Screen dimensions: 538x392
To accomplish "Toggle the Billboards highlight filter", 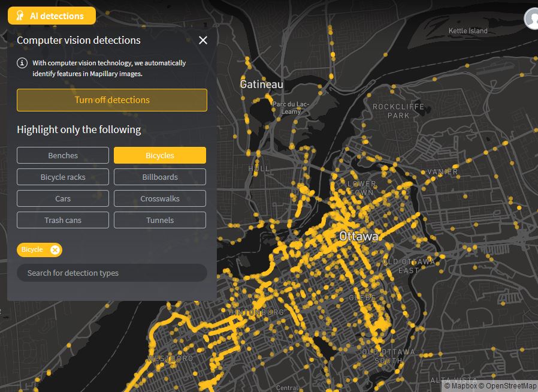I will click(x=160, y=177).
